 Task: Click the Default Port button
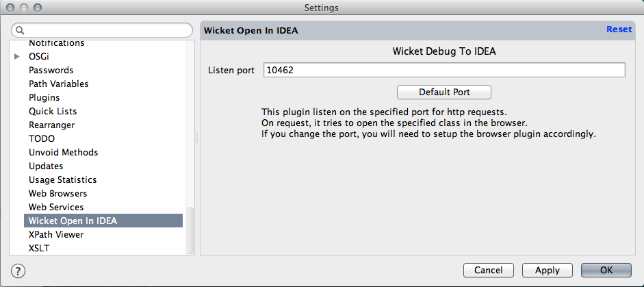pos(444,92)
